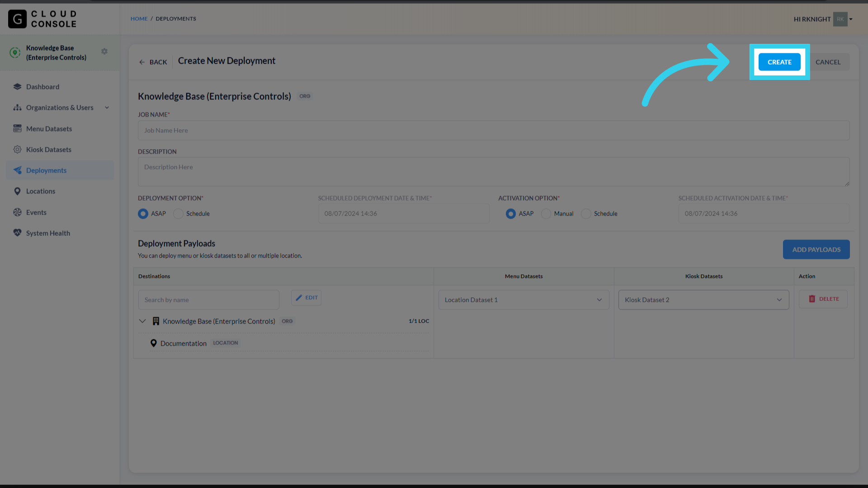Select ASAP activation option
This screenshot has height=488, width=868.
point(511,214)
